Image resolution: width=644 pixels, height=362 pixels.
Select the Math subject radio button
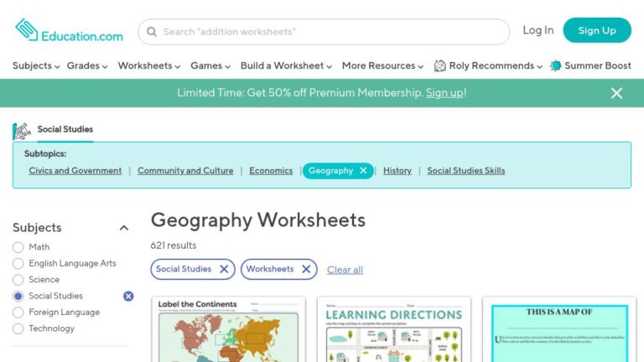(18, 247)
